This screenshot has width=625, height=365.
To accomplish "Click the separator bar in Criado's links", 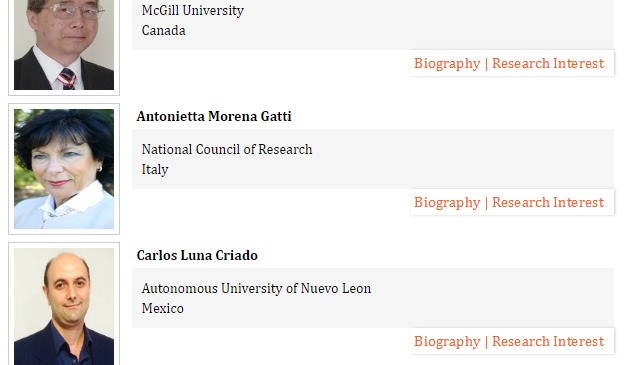I will [x=486, y=342].
